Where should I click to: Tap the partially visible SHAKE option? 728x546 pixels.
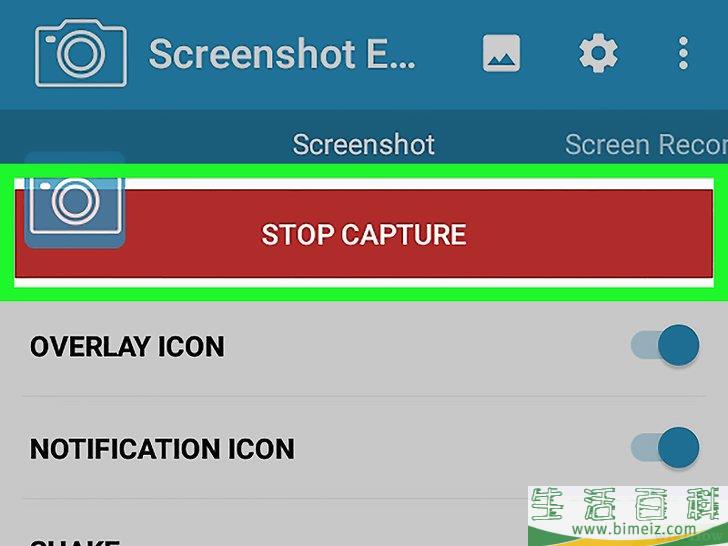(74, 542)
